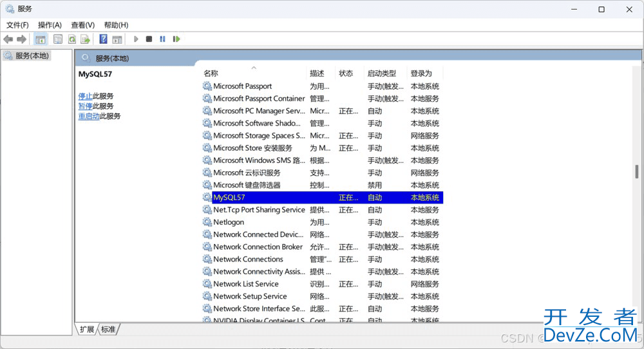The height and width of the screenshot is (349, 644).
Task: Click the gear icon of Network Connections row
Action: [x=207, y=259]
